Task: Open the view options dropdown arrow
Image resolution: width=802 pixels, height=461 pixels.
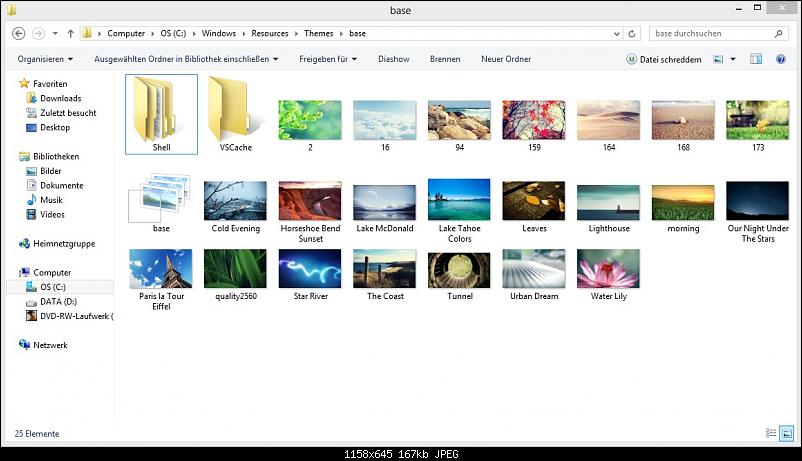Action: (733, 59)
